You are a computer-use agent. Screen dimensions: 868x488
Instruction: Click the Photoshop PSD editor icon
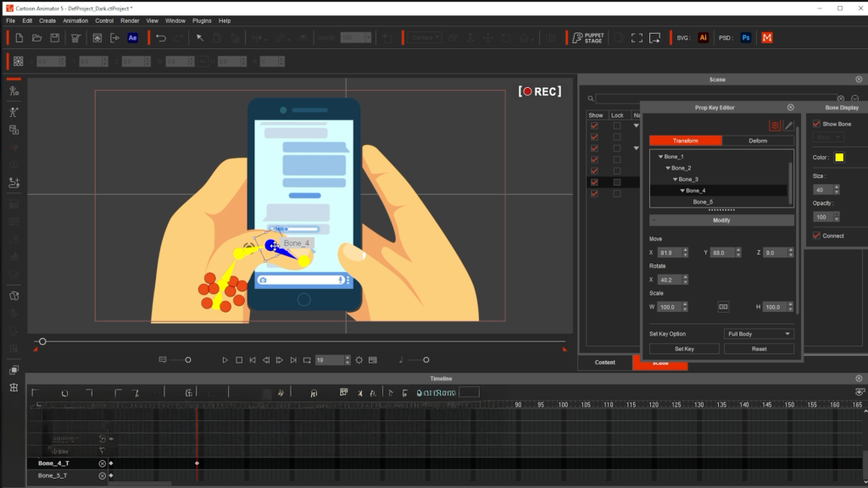[746, 38]
